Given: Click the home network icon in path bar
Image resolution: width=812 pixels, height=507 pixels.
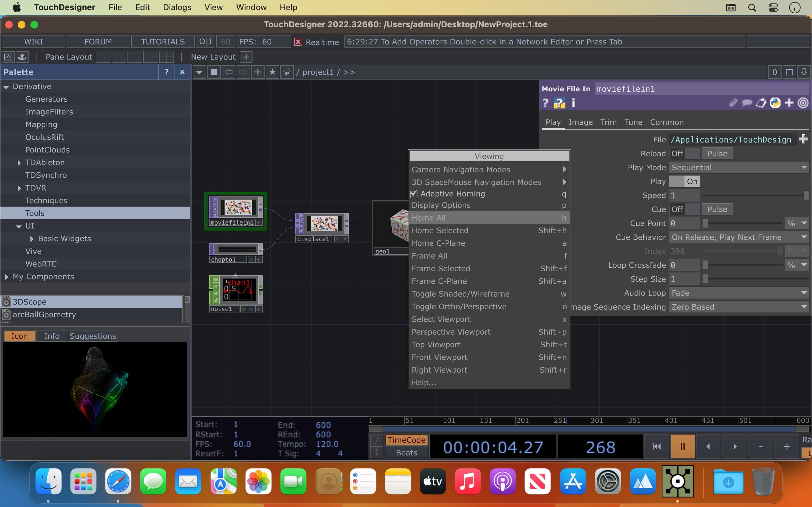Looking at the screenshot, I should click(287, 72).
